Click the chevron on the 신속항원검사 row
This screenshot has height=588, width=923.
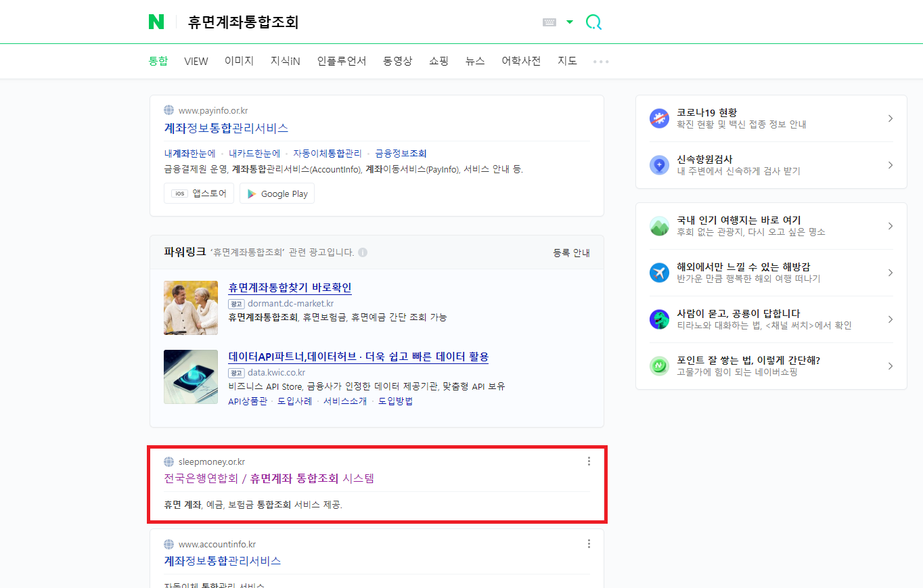pos(891,165)
